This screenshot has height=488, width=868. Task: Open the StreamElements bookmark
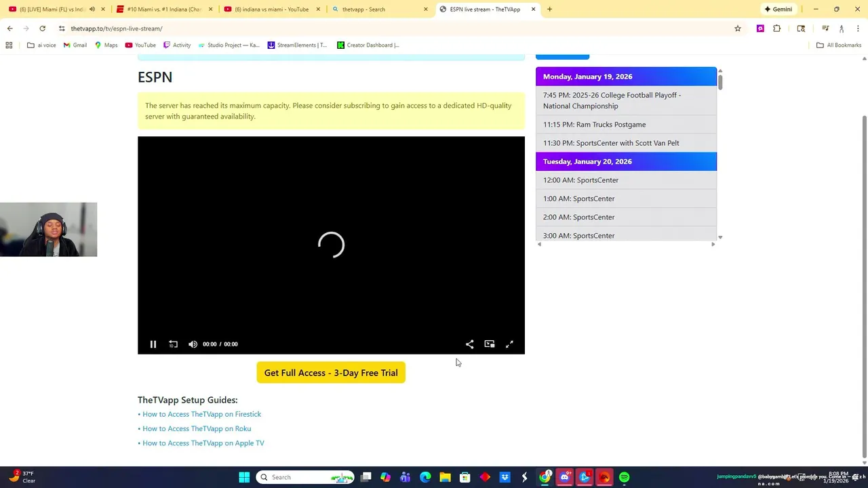point(297,45)
